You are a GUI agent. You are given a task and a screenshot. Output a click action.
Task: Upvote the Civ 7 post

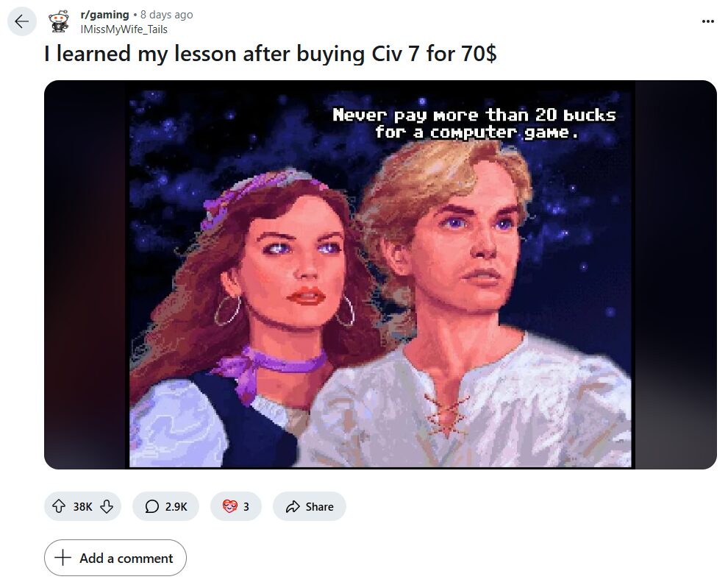coord(59,506)
